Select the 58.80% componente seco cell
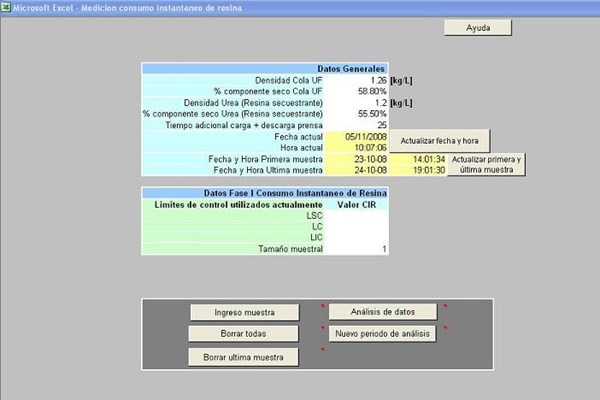 click(x=356, y=91)
